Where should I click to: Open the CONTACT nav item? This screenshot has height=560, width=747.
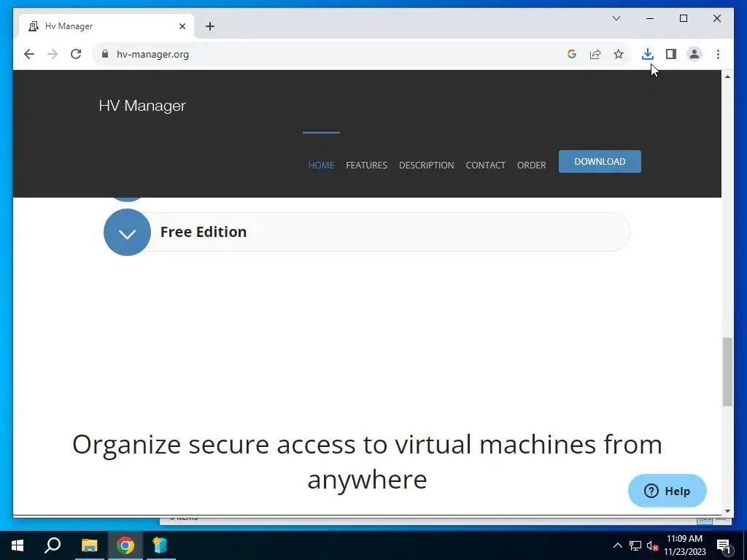[x=485, y=166]
